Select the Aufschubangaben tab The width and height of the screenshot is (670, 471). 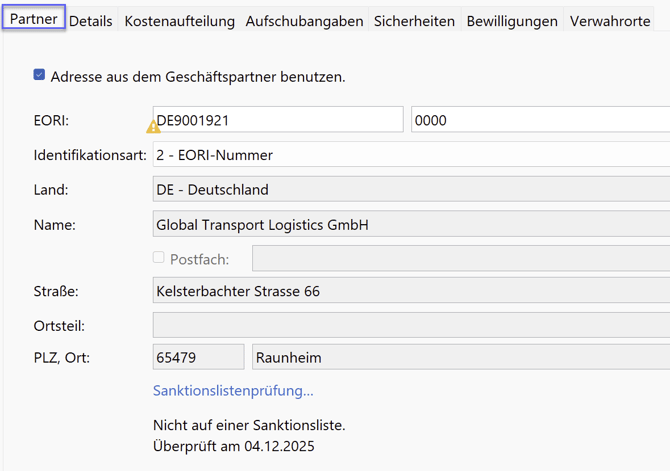[x=304, y=21]
